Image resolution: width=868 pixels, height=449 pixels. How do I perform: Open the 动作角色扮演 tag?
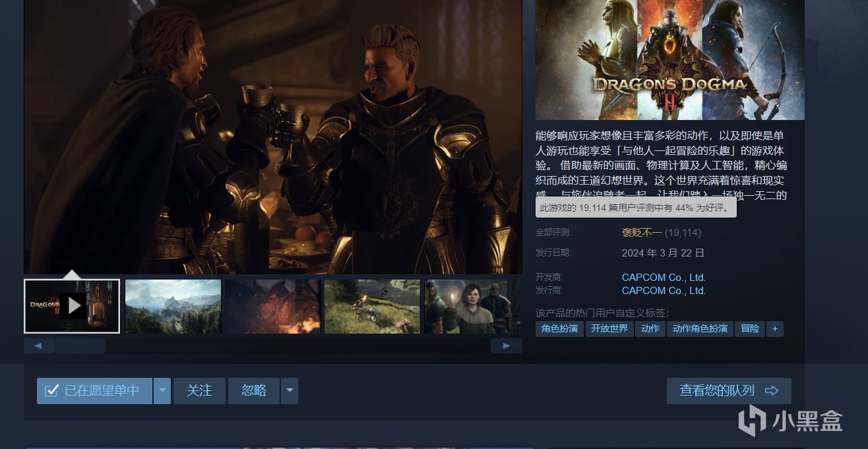700,328
